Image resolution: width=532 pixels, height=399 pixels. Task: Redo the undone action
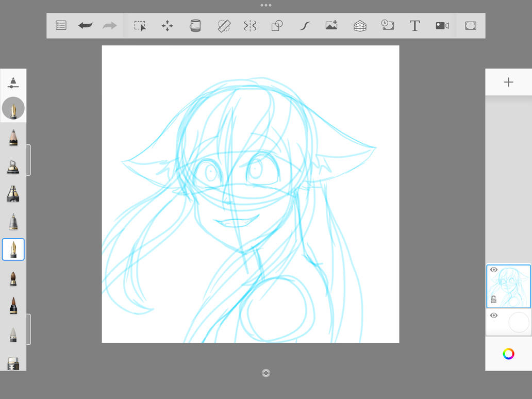pyautogui.click(x=109, y=25)
